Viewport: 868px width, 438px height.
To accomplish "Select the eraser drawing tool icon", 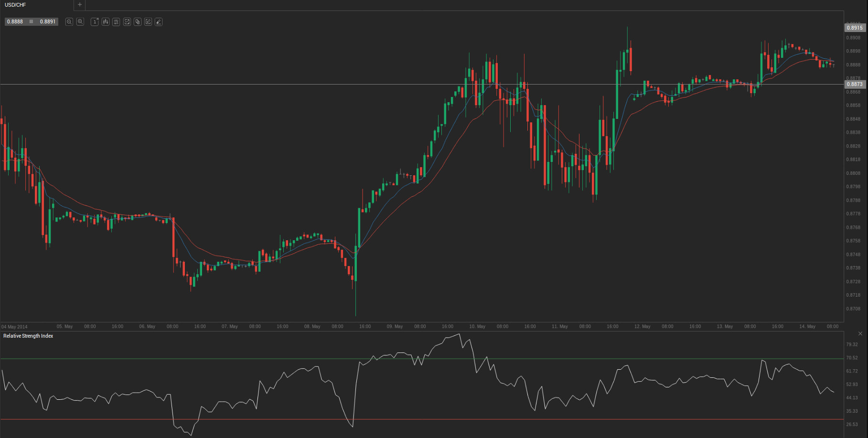I will [159, 22].
